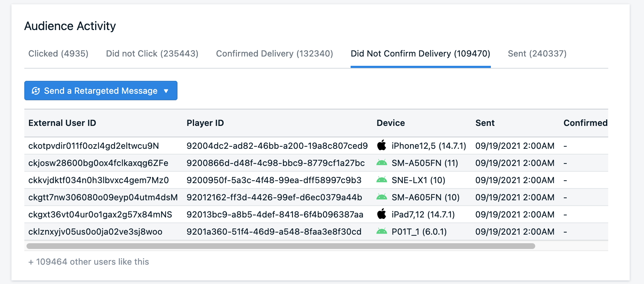Click the Android icon beside SM-A605FN
Screen dimensions: 644x284
click(382, 197)
